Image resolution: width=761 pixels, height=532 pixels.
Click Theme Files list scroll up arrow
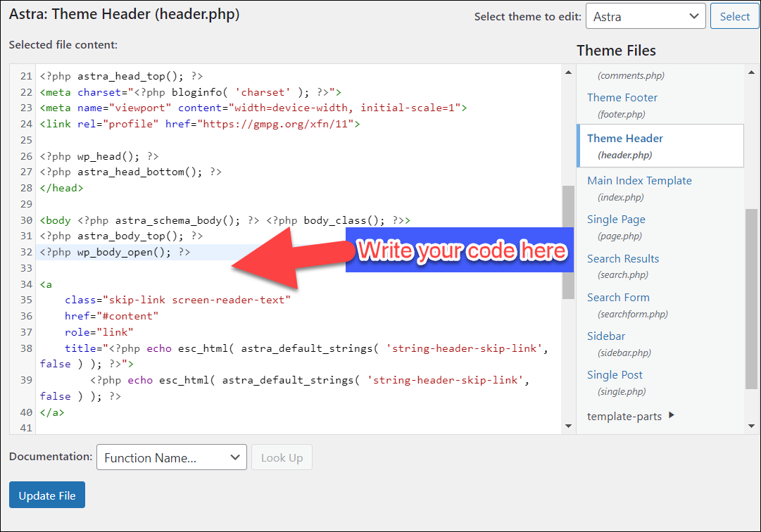click(x=751, y=72)
